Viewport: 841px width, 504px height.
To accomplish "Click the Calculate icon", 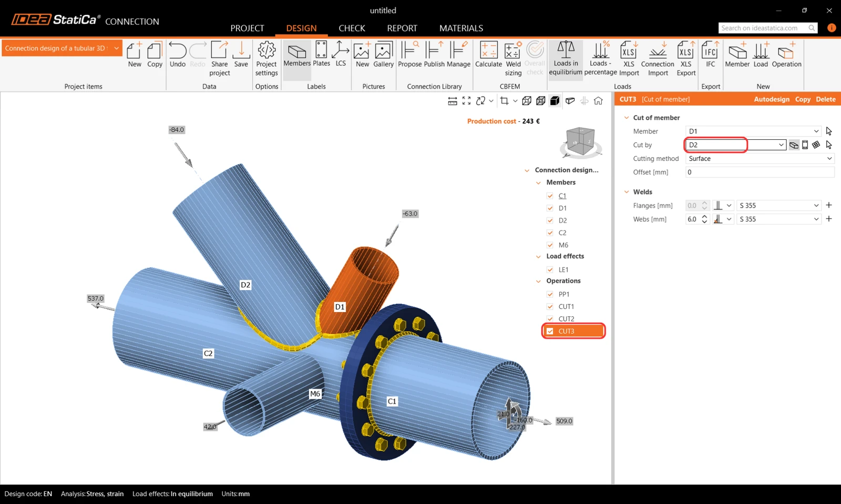I will pyautogui.click(x=488, y=55).
